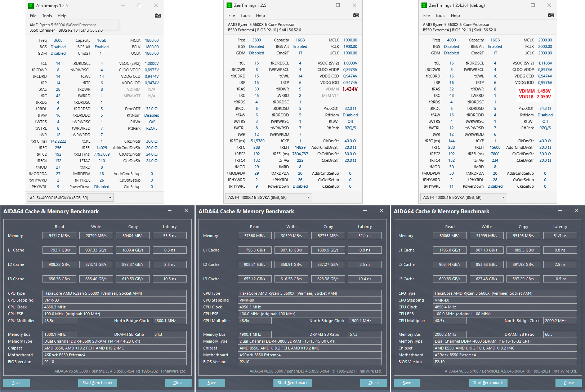
Task: Click the DRAM:FSB Ratio field showing 60:3
Action: [x=560, y=334]
